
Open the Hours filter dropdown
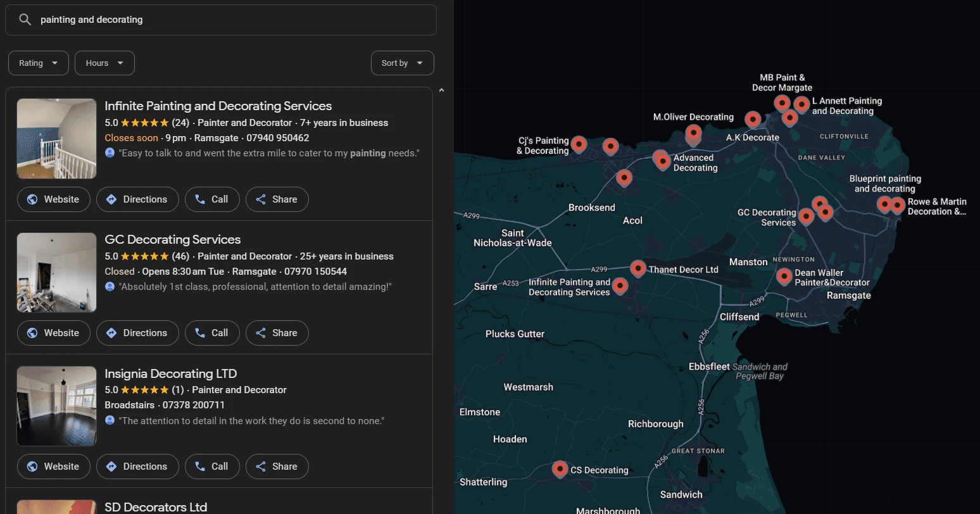104,63
